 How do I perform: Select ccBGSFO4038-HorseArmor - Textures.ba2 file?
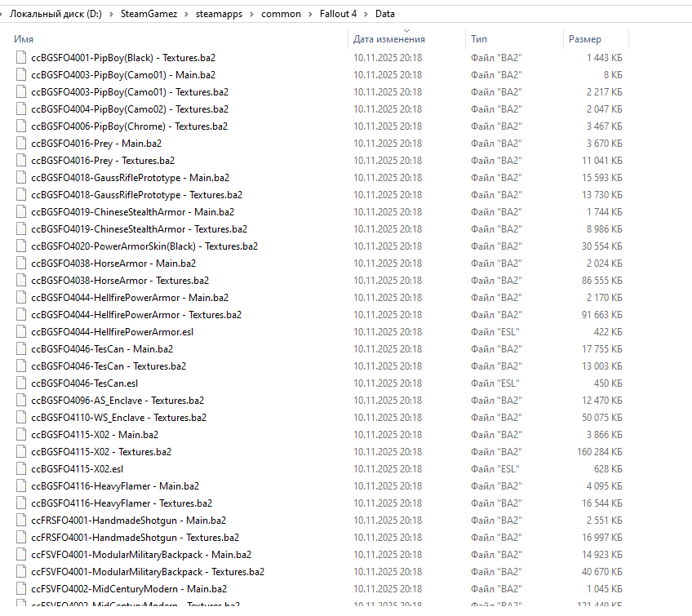tap(120, 281)
